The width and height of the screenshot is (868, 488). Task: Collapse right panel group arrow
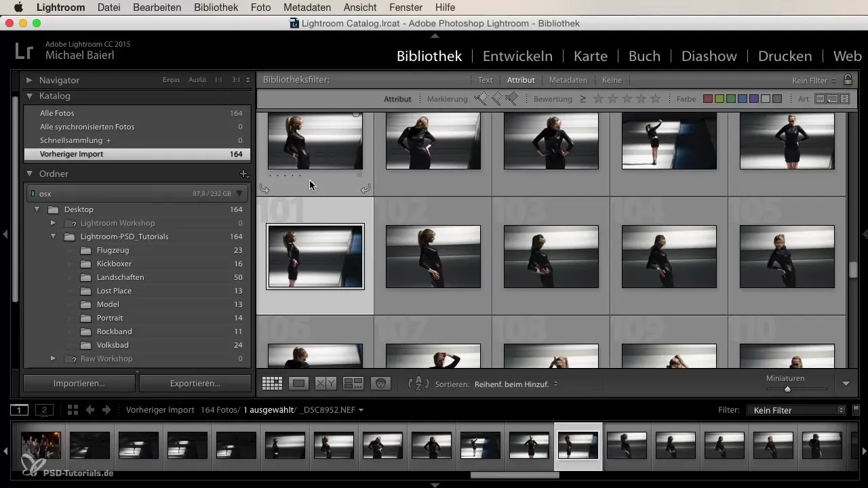click(x=865, y=235)
